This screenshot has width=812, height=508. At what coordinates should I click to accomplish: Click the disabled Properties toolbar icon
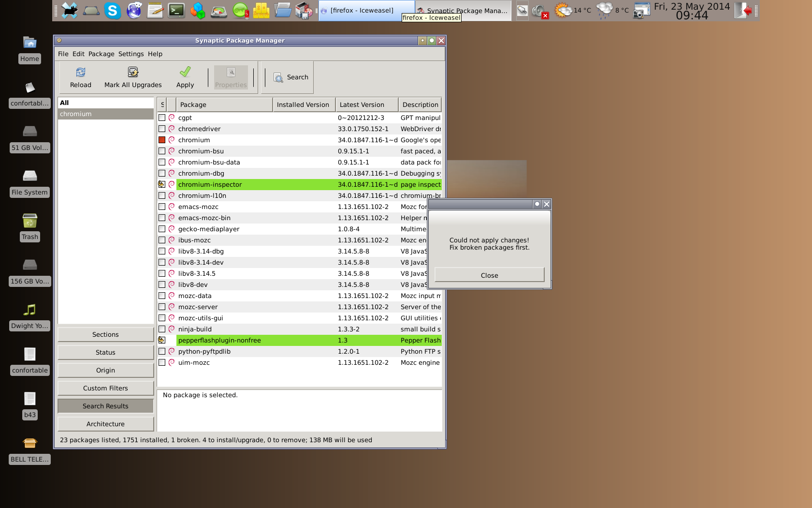[231, 72]
